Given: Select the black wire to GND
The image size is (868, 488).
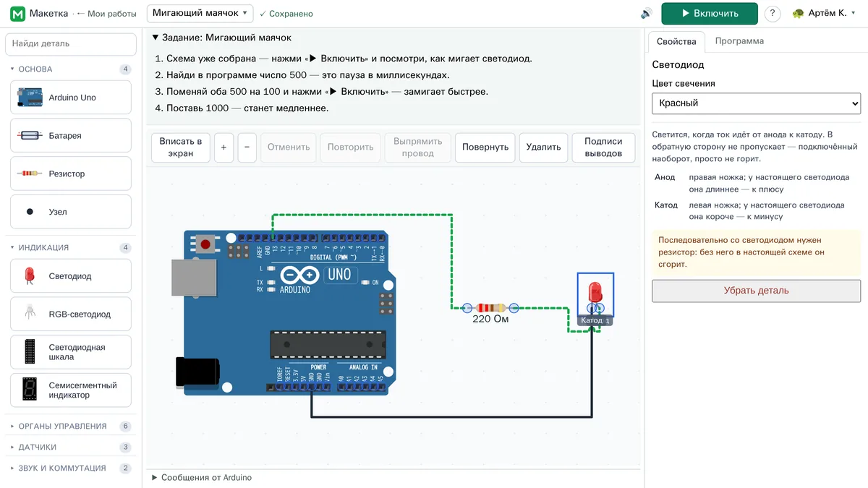Looking at the screenshot, I should point(452,416).
